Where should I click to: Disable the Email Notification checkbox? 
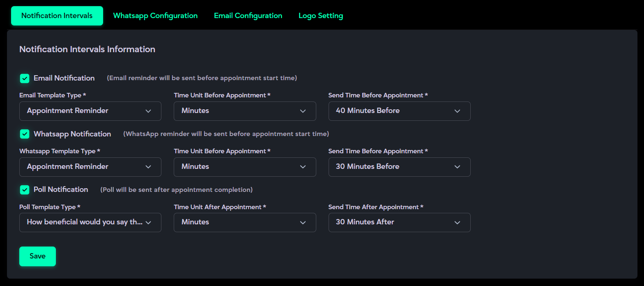coord(25,78)
